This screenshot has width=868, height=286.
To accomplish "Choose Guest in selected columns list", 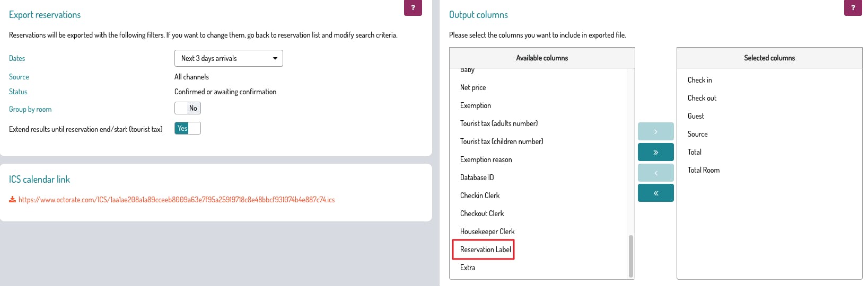I will (x=696, y=116).
